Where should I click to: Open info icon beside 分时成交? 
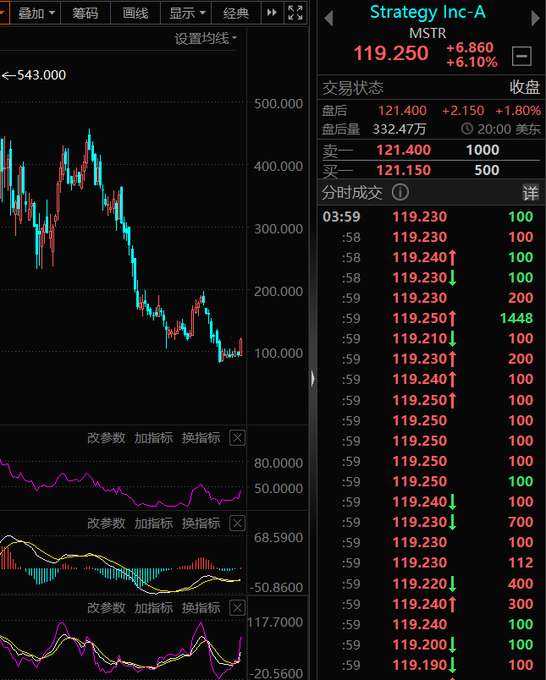pyautogui.click(x=400, y=192)
